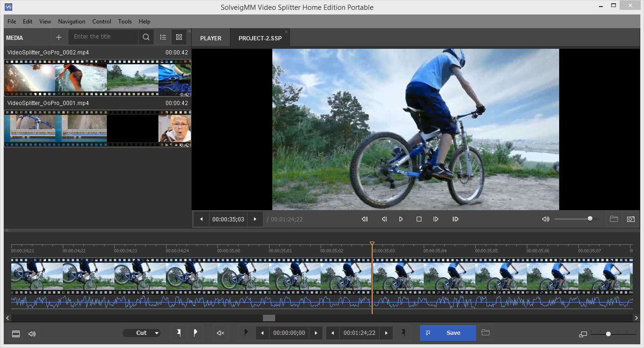Click the audio silence icon with the X
Screen dimensions: 644x348
click(x=220, y=333)
